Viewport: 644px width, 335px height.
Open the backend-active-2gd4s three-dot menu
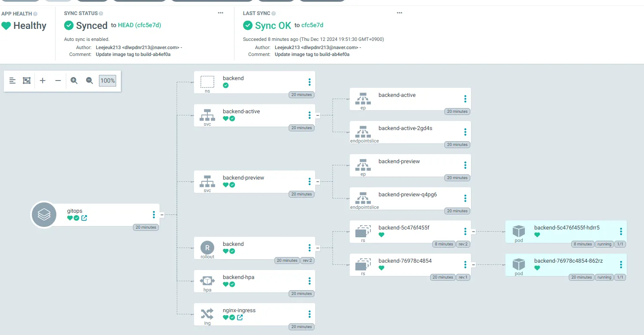coord(465,132)
